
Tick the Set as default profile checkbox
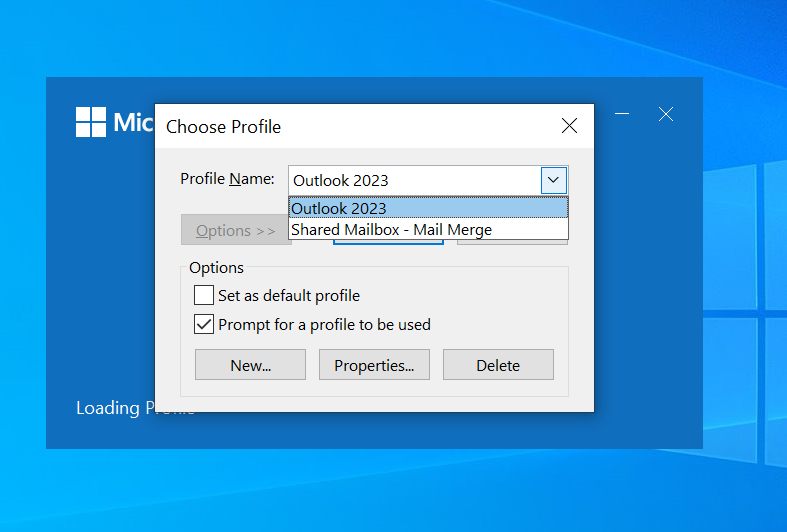pos(204,295)
